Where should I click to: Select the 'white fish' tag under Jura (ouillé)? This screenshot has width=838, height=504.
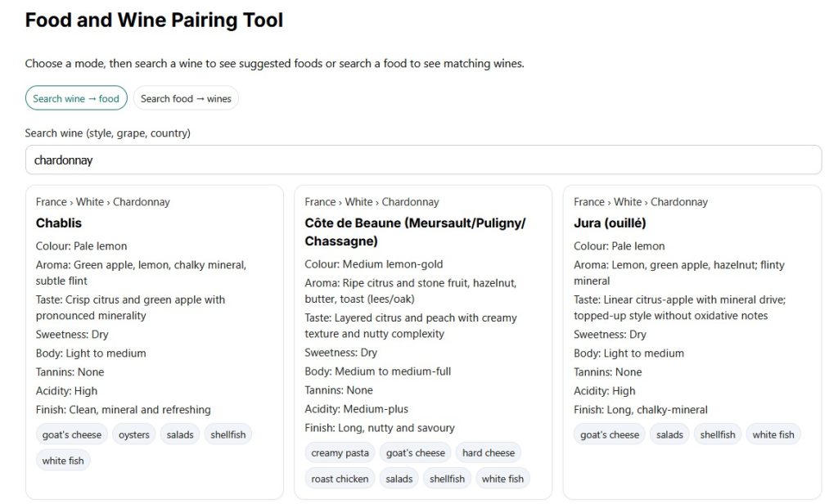click(x=773, y=434)
